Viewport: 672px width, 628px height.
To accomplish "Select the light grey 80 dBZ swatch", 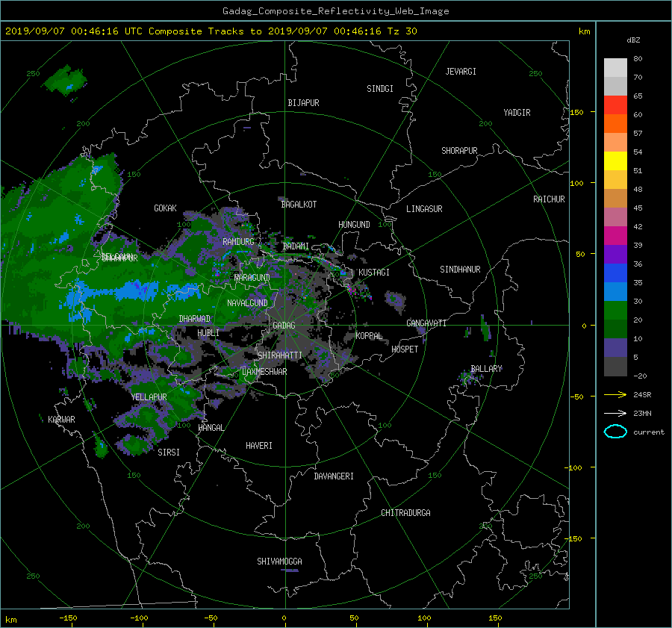I will 615,67.
